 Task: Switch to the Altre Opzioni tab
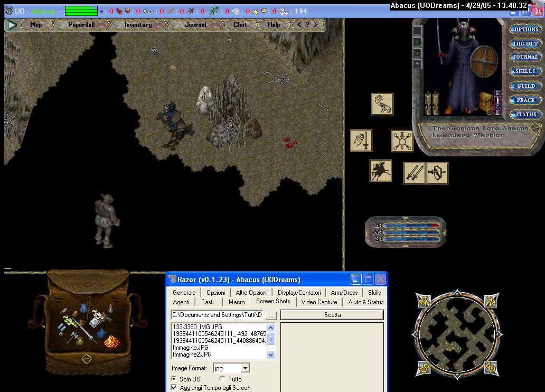click(252, 293)
